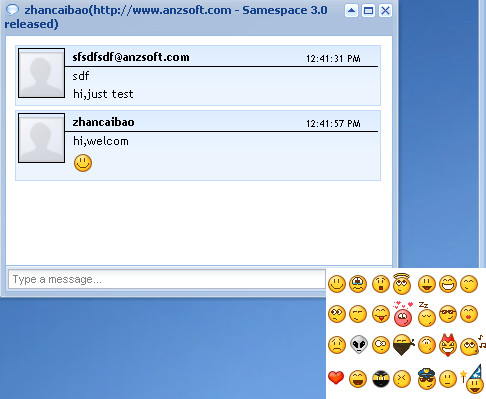Insert the smirking half-closed-eyes emoticon
Viewport: 486px width, 399px height.
coord(358,314)
